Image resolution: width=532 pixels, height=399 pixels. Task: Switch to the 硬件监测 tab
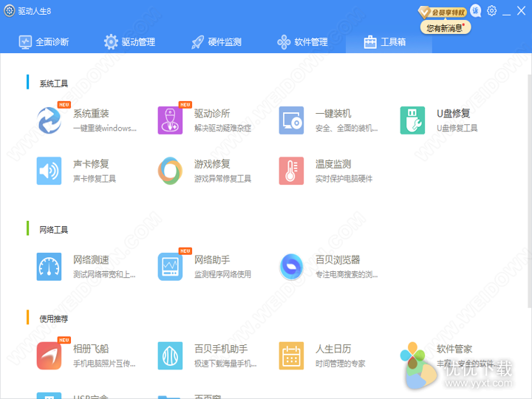tap(216, 42)
